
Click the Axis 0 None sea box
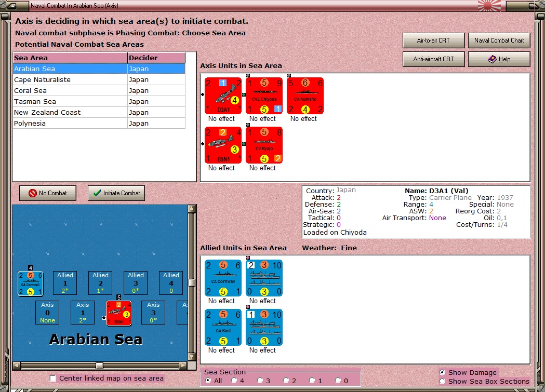tap(47, 313)
